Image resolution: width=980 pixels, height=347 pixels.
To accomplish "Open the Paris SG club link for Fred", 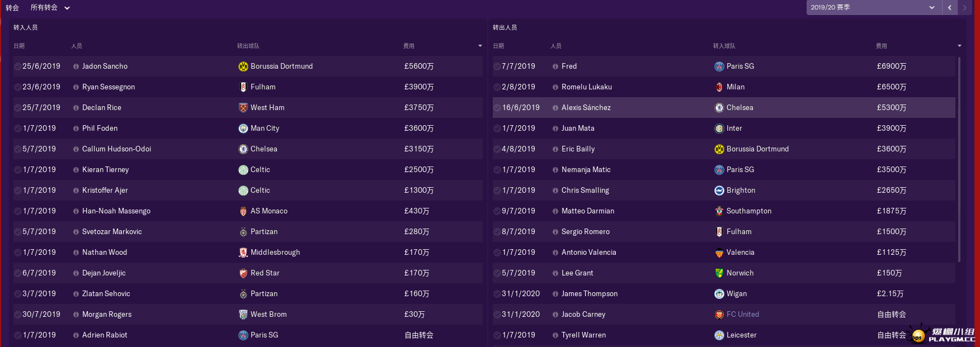I will coord(739,66).
